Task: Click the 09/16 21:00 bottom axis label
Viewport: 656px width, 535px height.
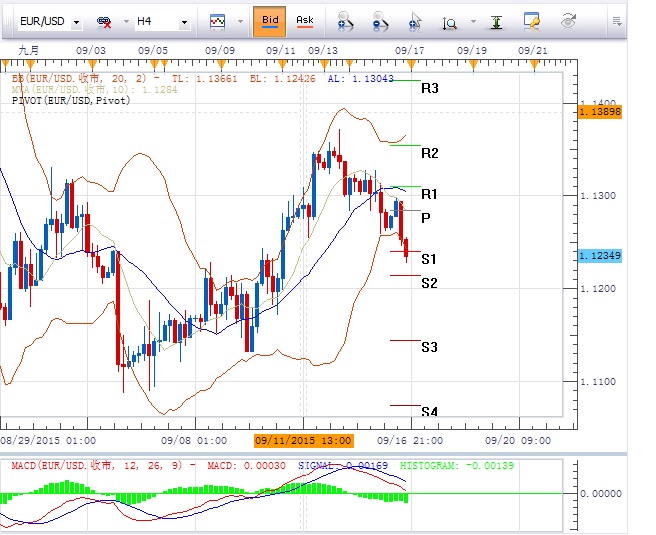Action: tap(410, 440)
